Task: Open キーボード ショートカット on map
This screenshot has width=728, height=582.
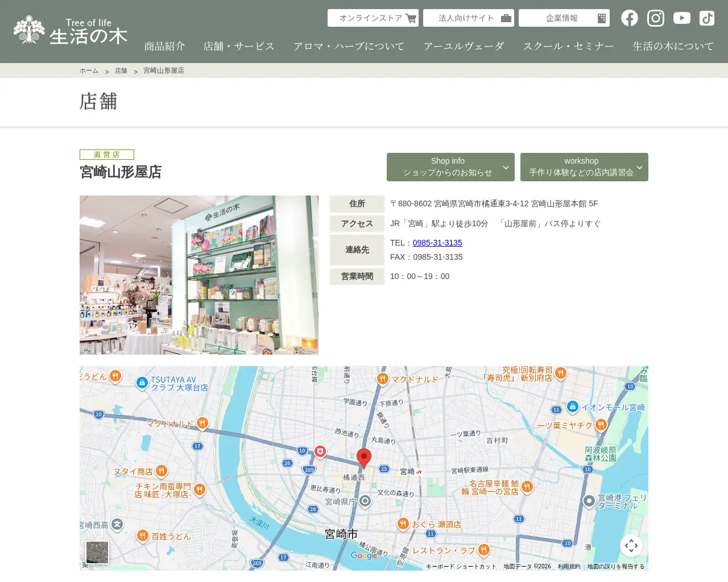Action: (461, 567)
